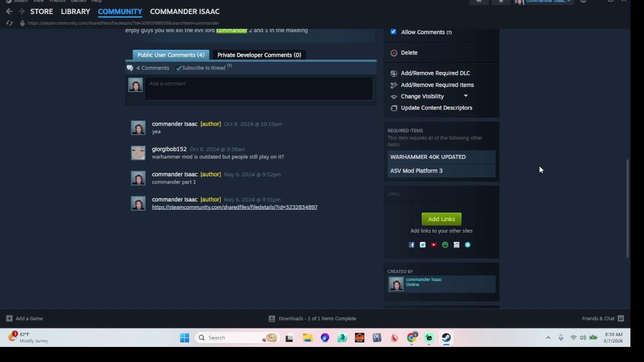This screenshot has width=644, height=362.
Task: Open Friends & Chat panel
Action: coord(603,318)
